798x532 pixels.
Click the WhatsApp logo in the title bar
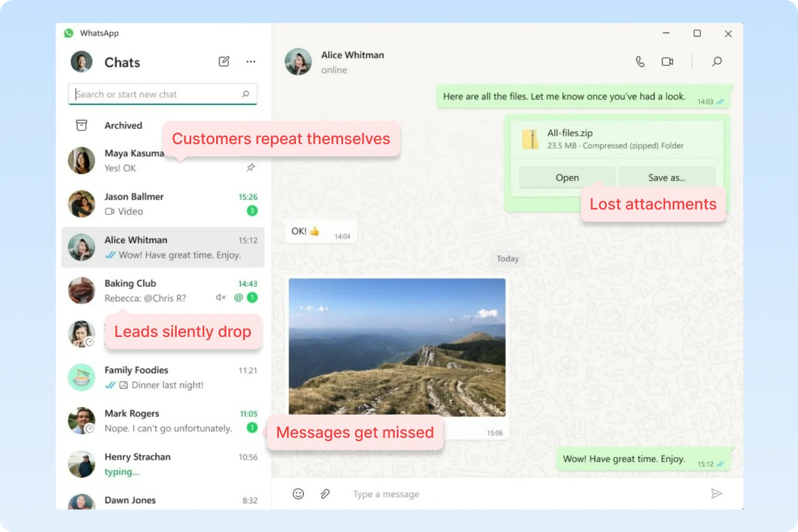69,33
